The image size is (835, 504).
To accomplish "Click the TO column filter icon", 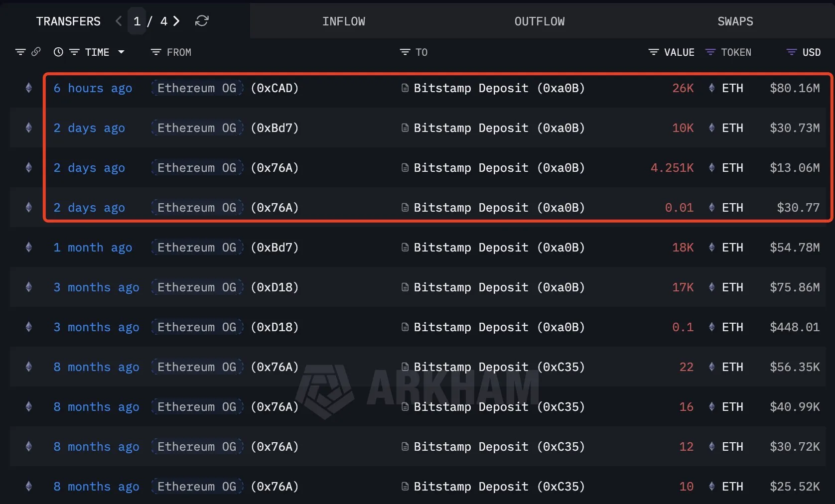I will pos(405,52).
